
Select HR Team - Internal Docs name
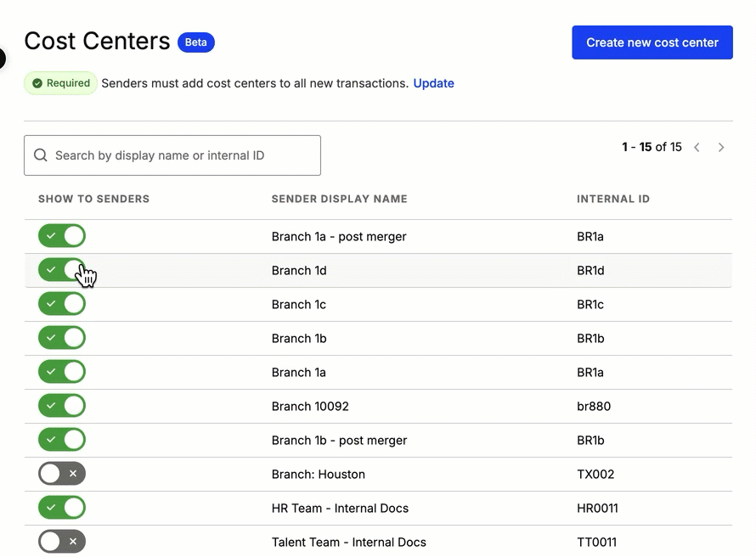click(340, 509)
